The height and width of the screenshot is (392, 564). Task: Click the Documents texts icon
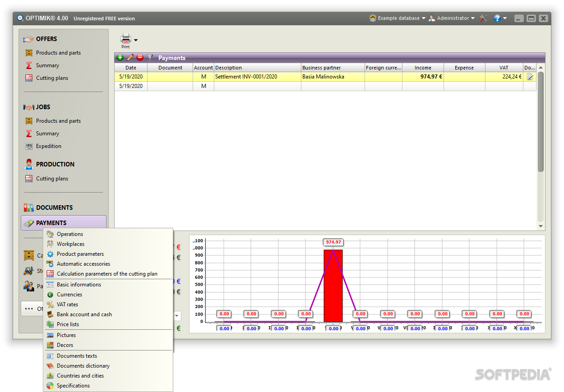[50, 356]
